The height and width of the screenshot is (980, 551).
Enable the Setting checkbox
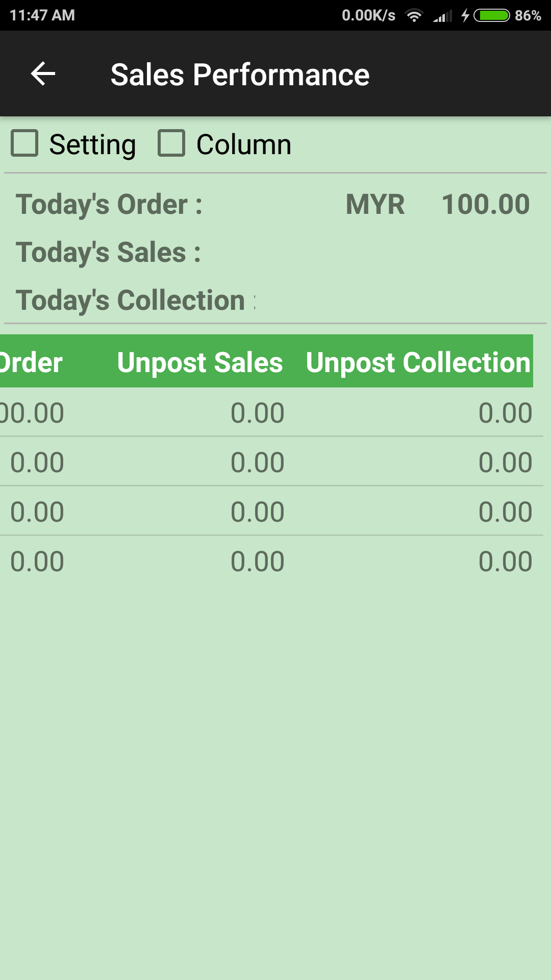pyautogui.click(x=25, y=143)
